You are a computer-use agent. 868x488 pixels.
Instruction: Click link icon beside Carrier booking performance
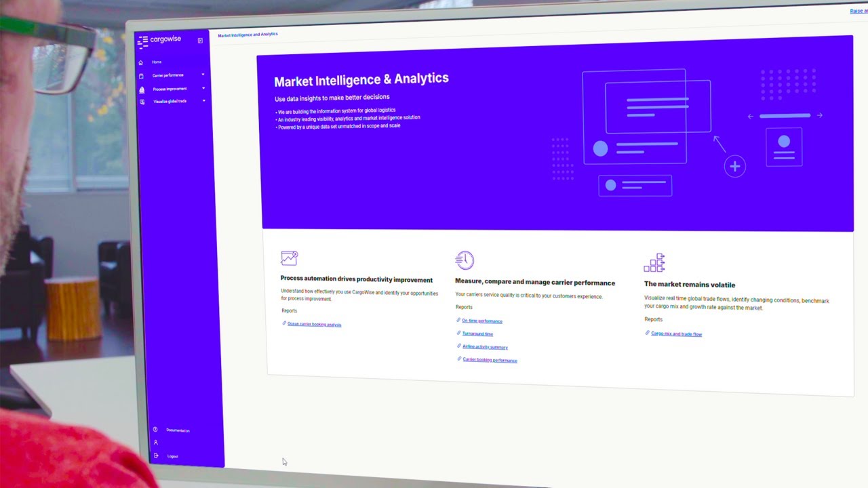(x=460, y=359)
